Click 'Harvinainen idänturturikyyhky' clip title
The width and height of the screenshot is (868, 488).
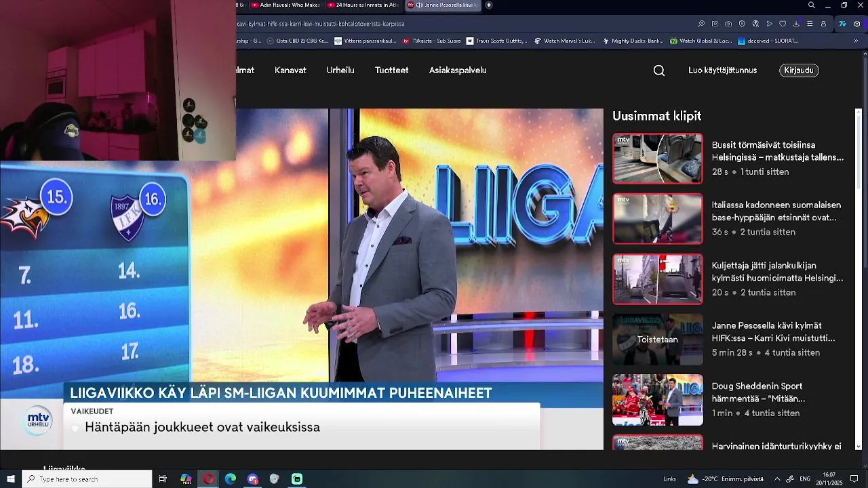pos(776,446)
